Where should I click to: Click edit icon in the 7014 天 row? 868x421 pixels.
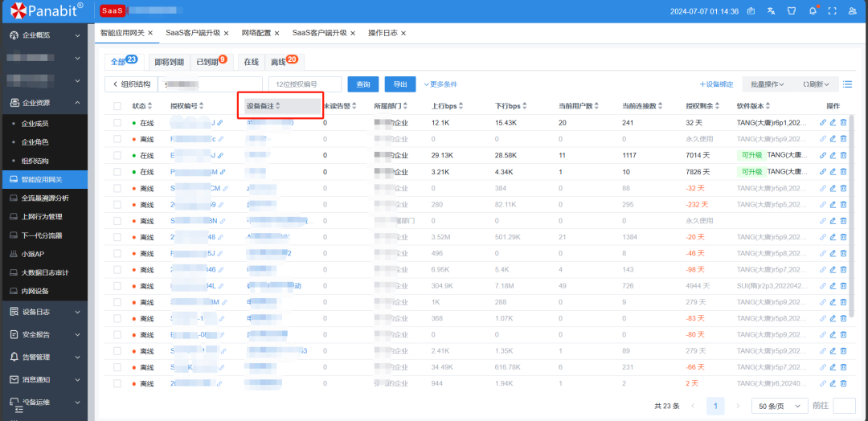click(833, 155)
